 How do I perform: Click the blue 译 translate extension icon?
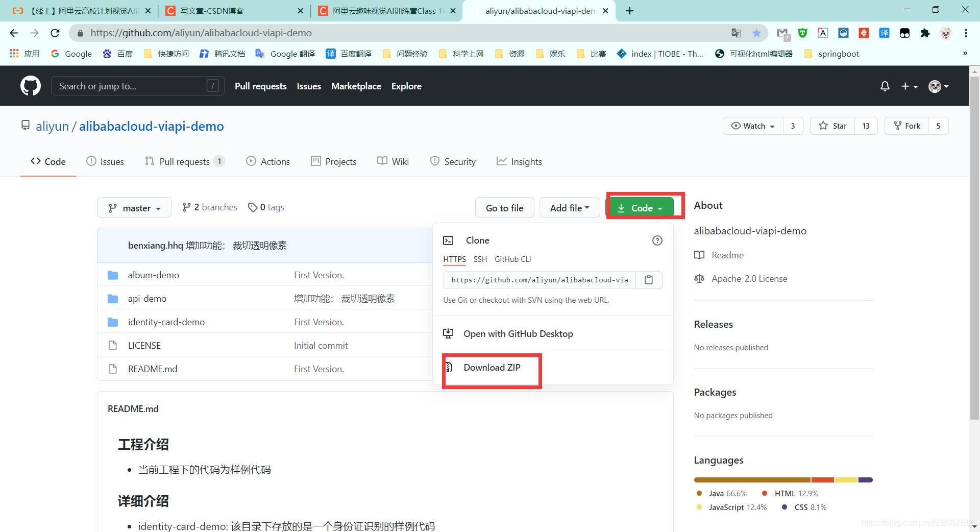(884, 33)
